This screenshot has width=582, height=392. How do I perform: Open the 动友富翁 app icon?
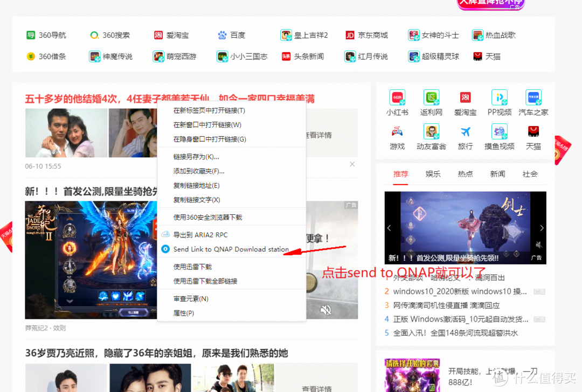431,132
